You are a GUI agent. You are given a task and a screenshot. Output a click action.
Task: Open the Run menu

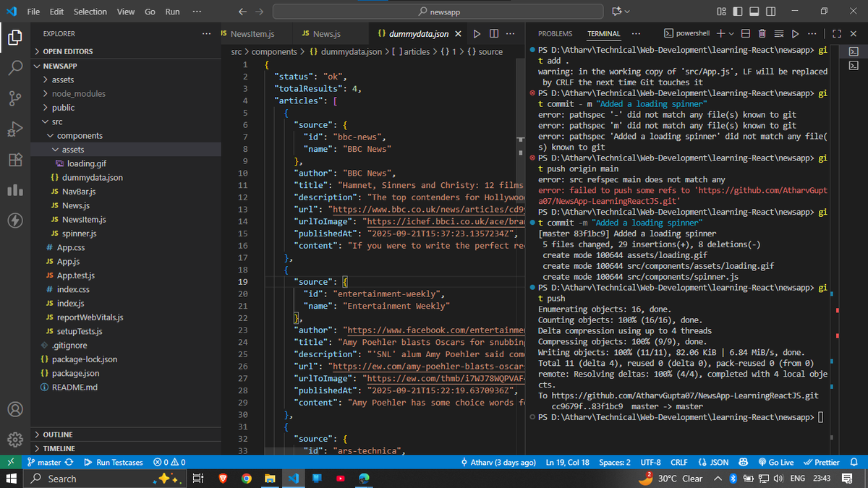coord(172,11)
